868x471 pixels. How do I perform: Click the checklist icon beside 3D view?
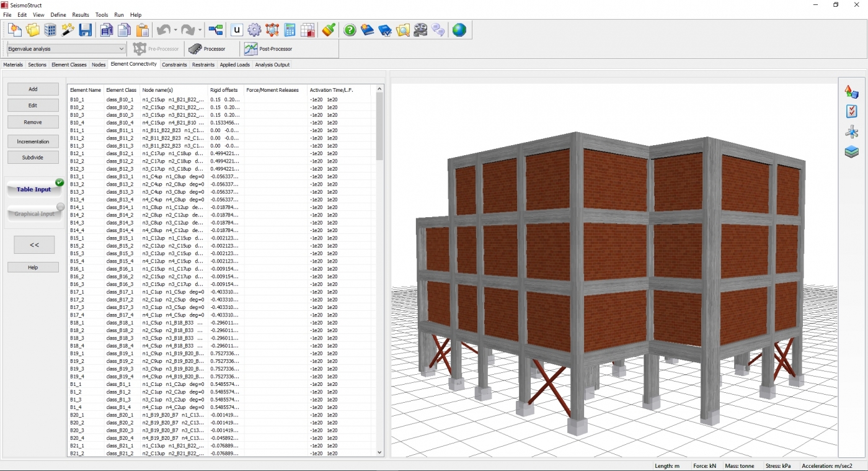tap(851, 112)
